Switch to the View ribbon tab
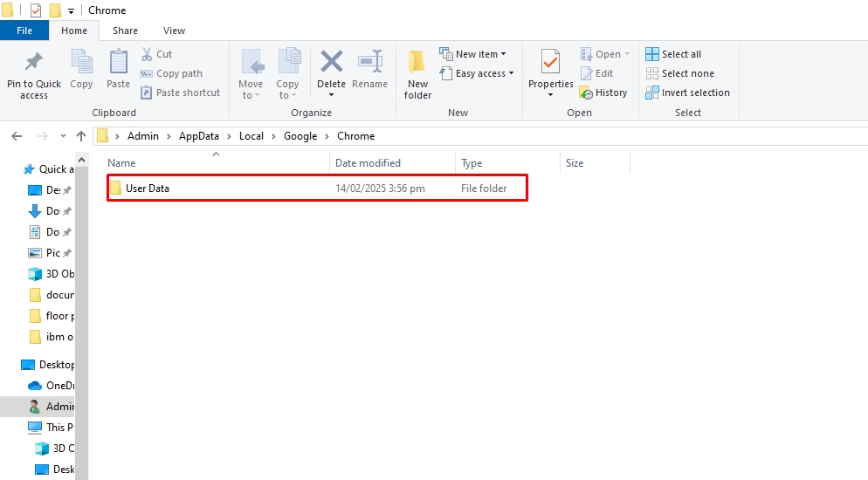 click(x=174, y=31)
